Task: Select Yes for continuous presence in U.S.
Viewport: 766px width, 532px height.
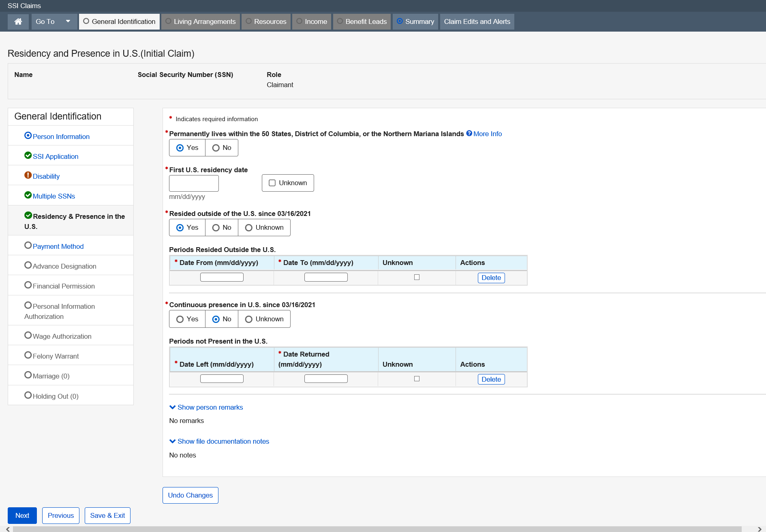Action: coord(180,319)
